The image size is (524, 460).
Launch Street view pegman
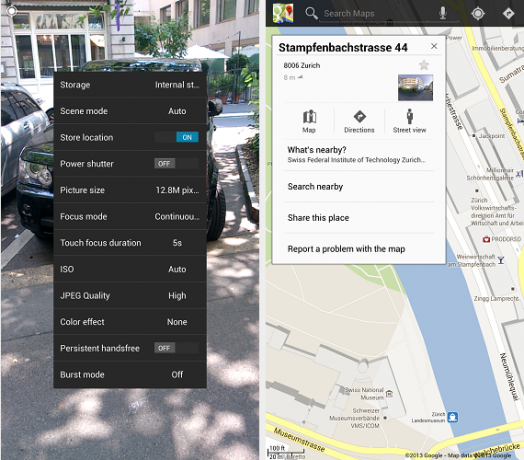pyautogui.click(x=409, y=121)
